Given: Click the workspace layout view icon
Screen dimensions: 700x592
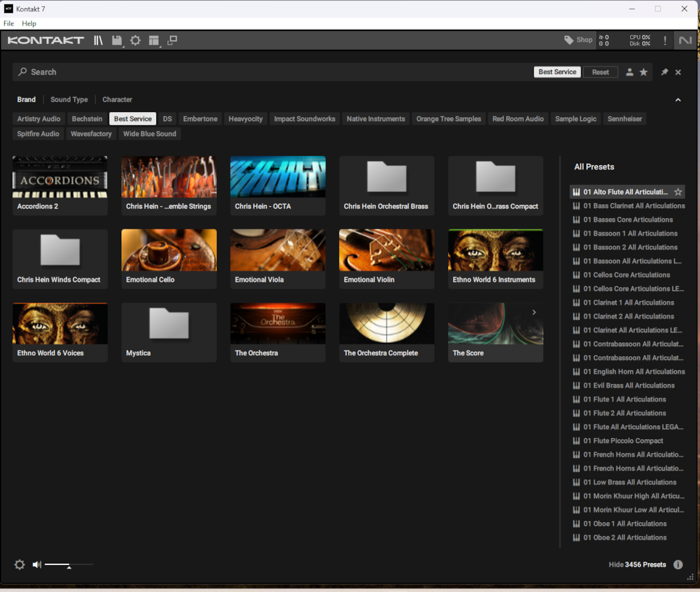Looking at the screenshot, I should tap(154, 40).
